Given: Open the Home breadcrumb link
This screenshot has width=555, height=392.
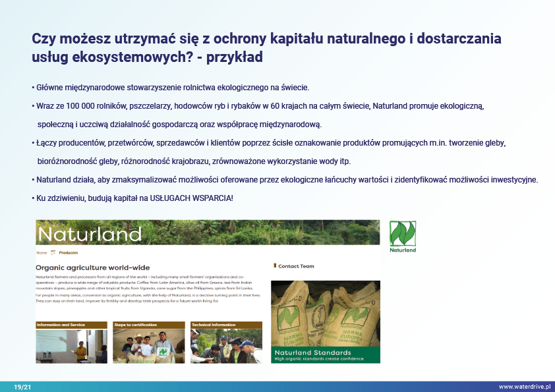Looking at the screenshot, I should tap(42, 252).
